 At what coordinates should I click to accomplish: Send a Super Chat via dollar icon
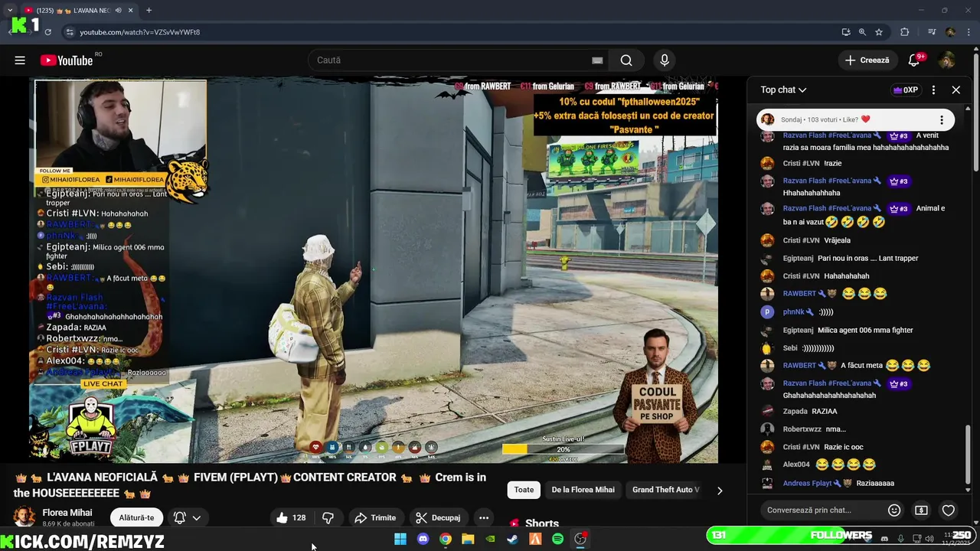[921, 510]
